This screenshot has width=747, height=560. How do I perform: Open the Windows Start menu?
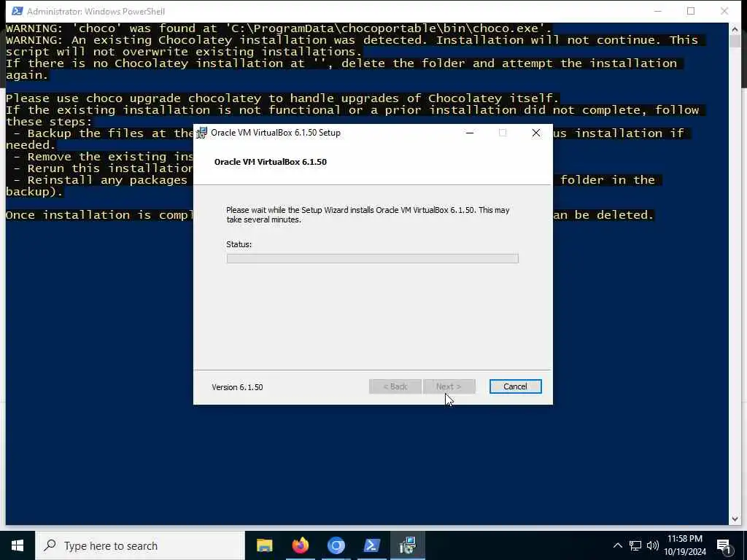point(18,545)
